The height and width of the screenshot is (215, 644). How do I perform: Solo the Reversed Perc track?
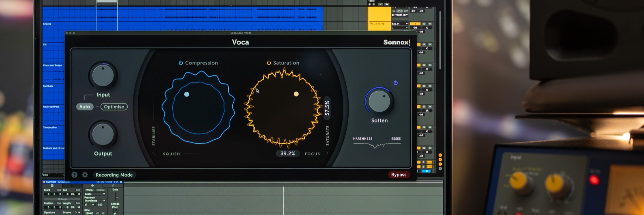pos(424,107)
